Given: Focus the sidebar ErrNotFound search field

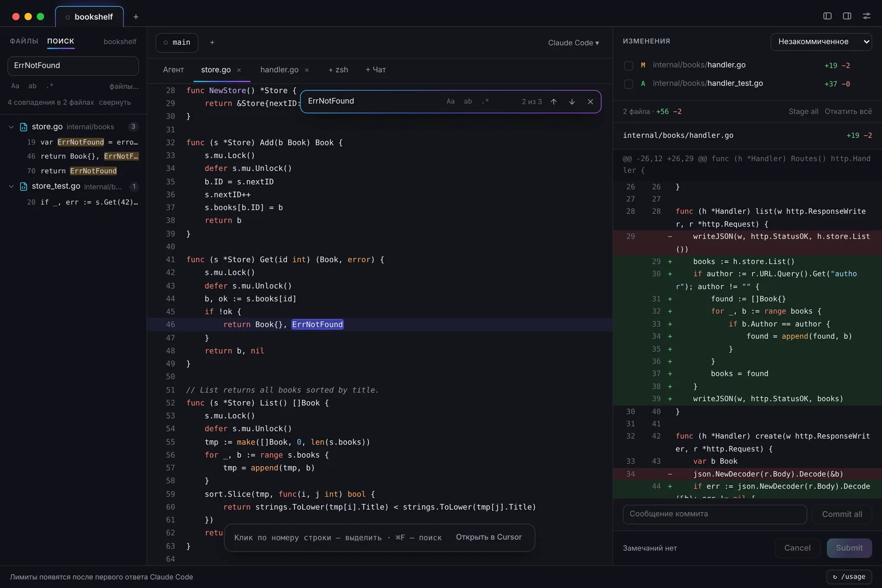Looking at the screenshot, I should (x=73, y=66).
